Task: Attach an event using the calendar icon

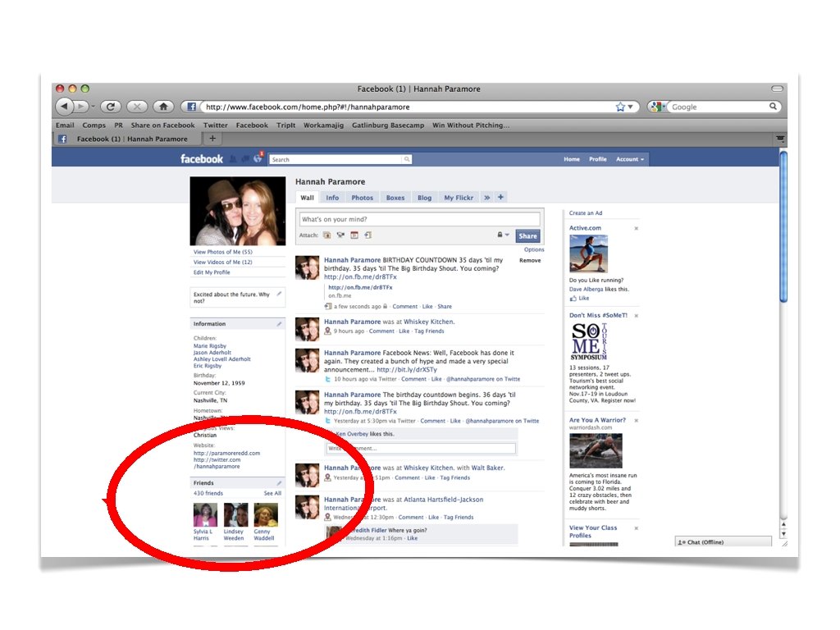Action: 354,235
